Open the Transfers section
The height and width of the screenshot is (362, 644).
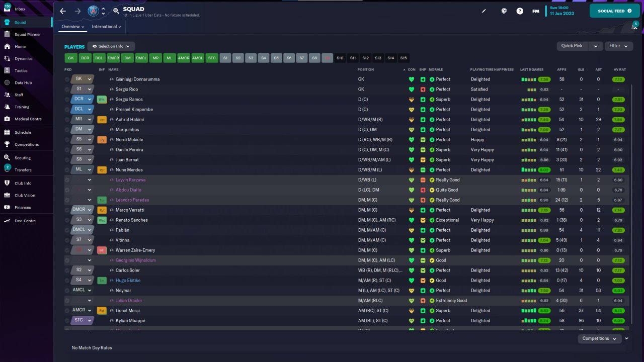(x=23, y=170)
